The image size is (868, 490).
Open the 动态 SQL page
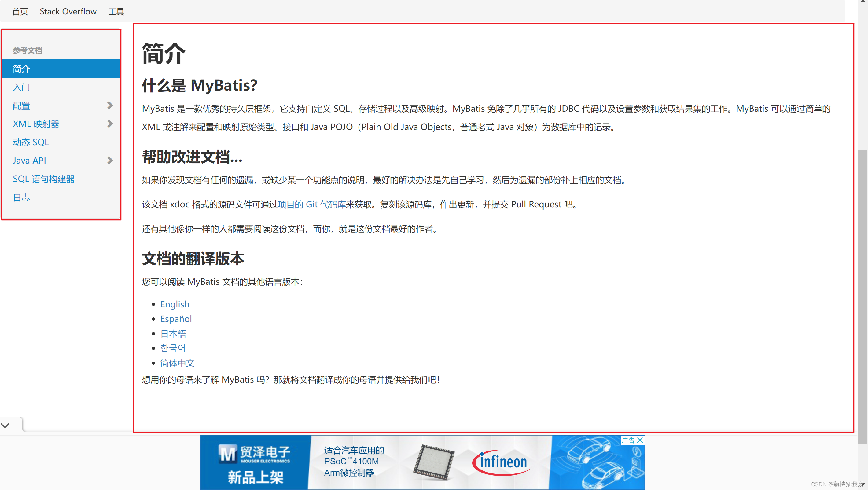31,142
